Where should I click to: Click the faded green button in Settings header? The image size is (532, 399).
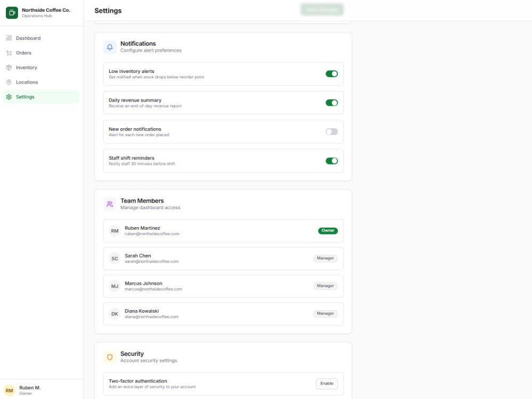(x=322, y=10)
